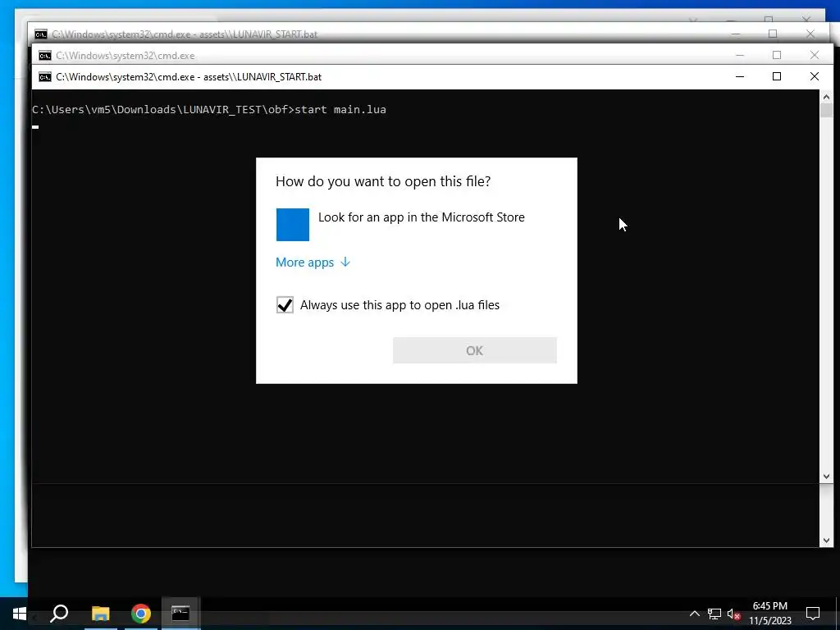This screenshot has width=840, height=630.
Task: Open File Explorer from the taskbar
Action: pyautogui.click(x=100, y=614)
